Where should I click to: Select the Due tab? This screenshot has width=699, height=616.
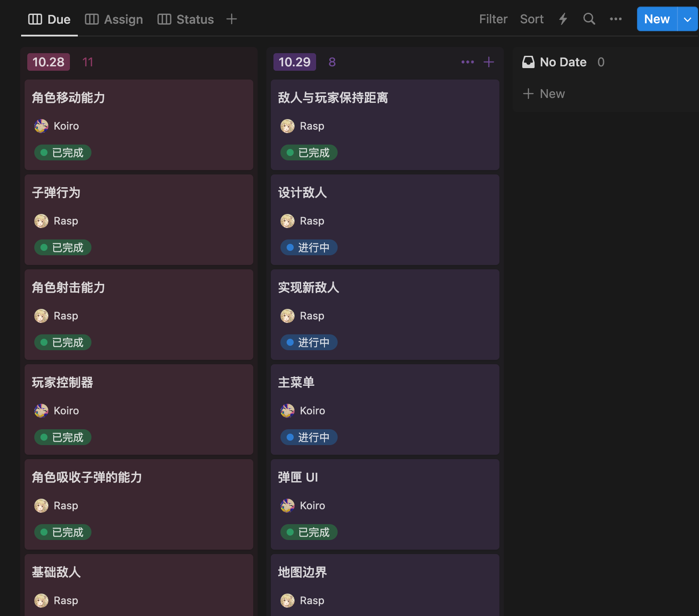pos(49,19)
